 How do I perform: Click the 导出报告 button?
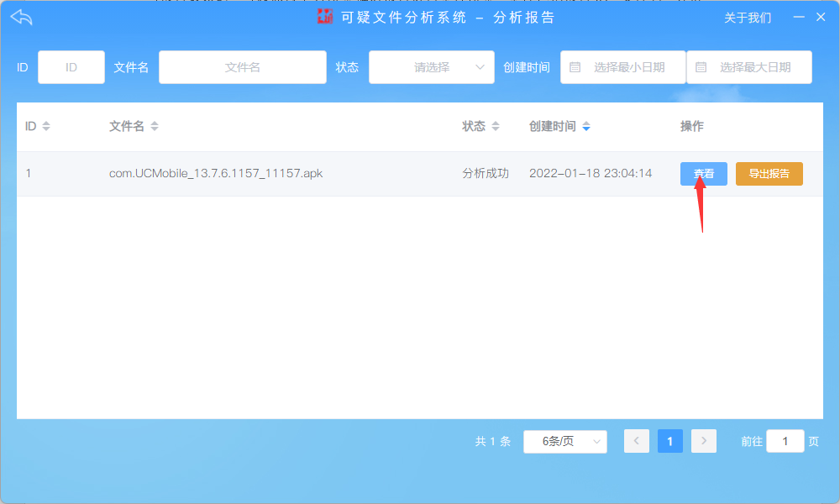click(x=769, y=174)
